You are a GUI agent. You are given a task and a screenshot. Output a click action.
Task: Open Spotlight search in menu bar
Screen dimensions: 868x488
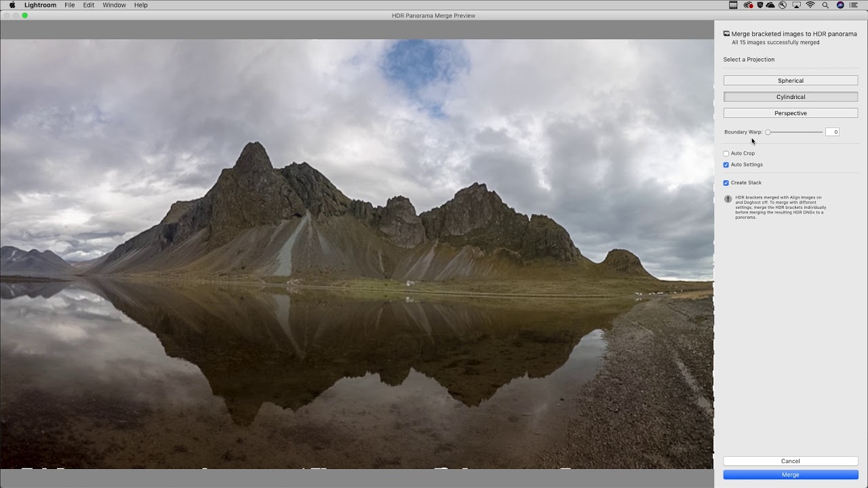pos(825,5)
